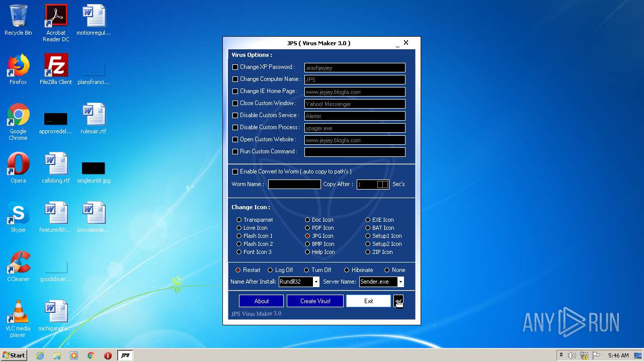The height and width of the screenshot is (362, 644).
Task: Click the Copy After seconds spinner
Action: pyautogui.click(x=383, y=185)
